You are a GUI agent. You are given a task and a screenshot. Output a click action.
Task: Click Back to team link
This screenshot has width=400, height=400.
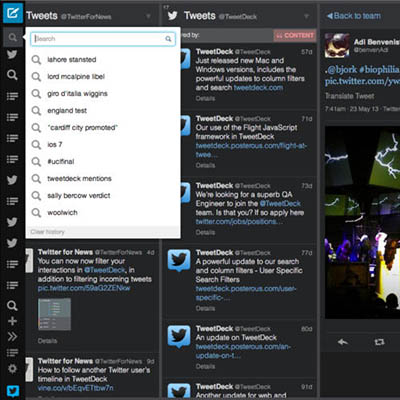(x=354, y=16)
